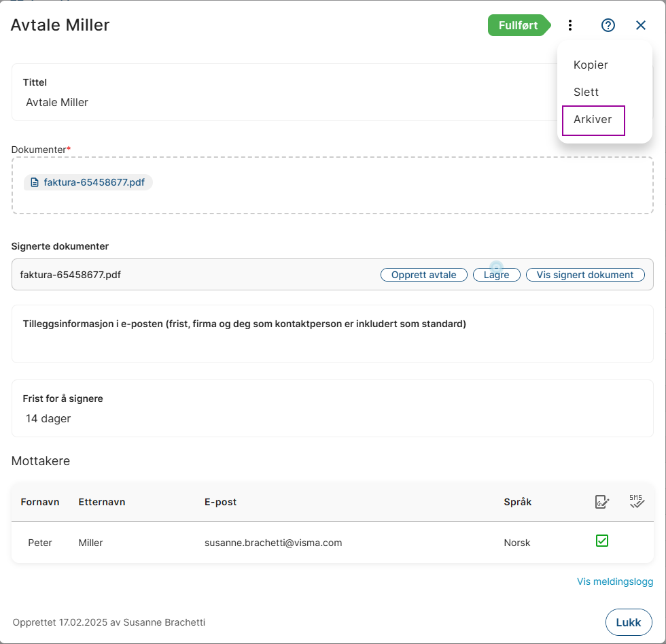
Task: Click the signature column header icon
Action: (601, 502)
